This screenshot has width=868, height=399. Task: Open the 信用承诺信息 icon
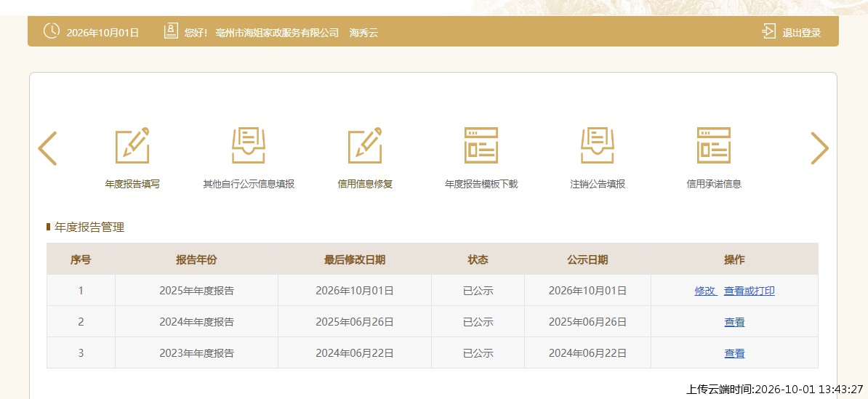pyautogui.click(x=714, y=145)
